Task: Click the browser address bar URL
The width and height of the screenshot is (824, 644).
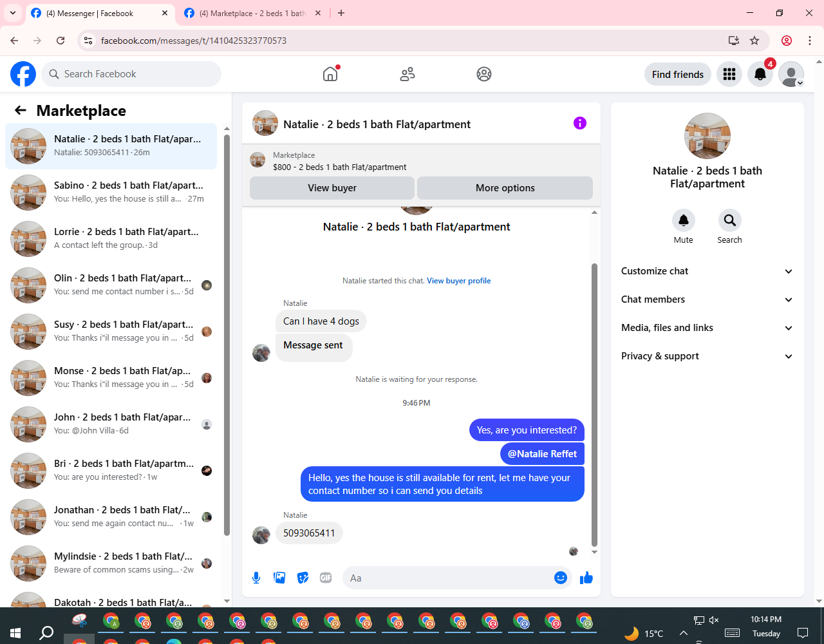Action: [194, 41]
